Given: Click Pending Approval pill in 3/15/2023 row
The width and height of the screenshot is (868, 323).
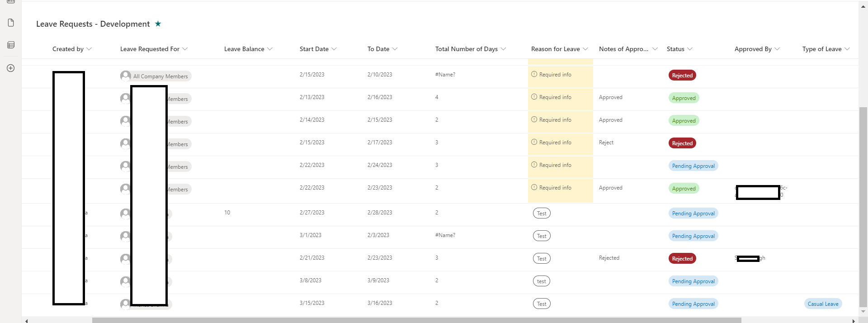Looking at the screenshot, I should click(x=693, y=304).
